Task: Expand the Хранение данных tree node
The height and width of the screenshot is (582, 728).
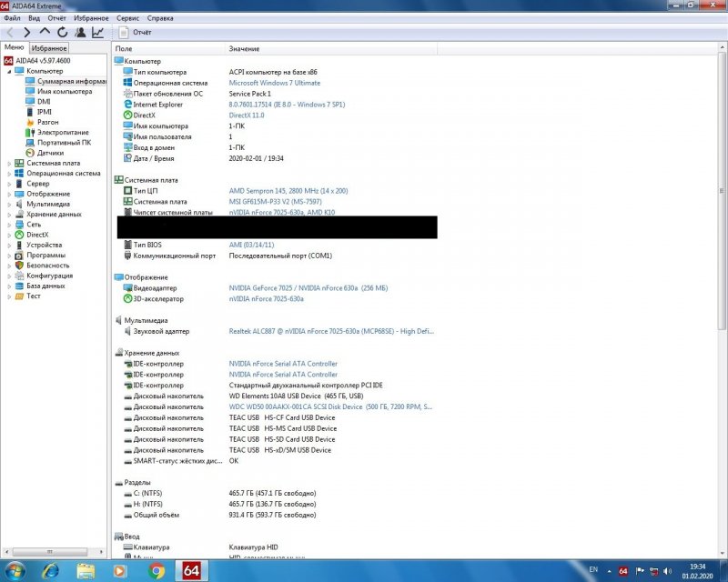Action: coord(10,215)
